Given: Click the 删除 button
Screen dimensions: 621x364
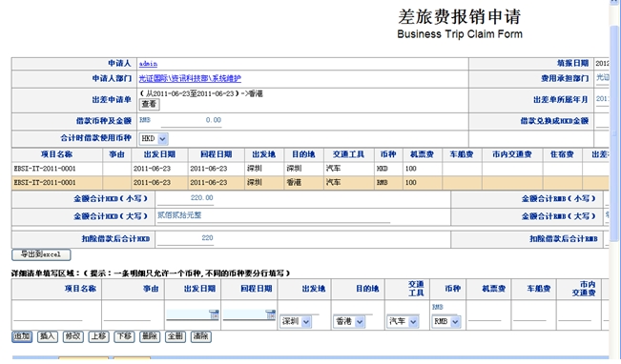Looking at the screenshot, I should tap(150, 336).
